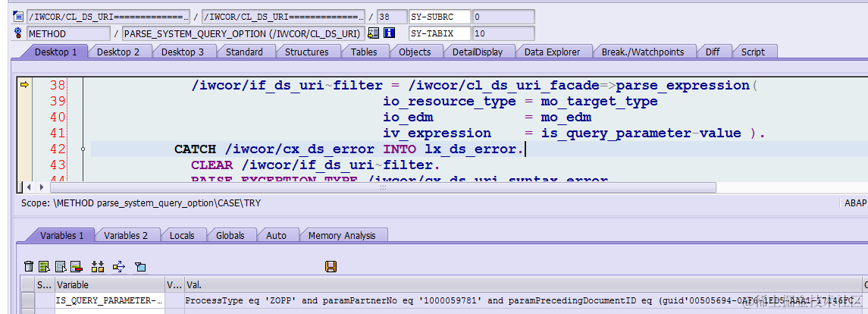
Task: Click mo_target_type on line 39
Action: (x=599, y=102)
